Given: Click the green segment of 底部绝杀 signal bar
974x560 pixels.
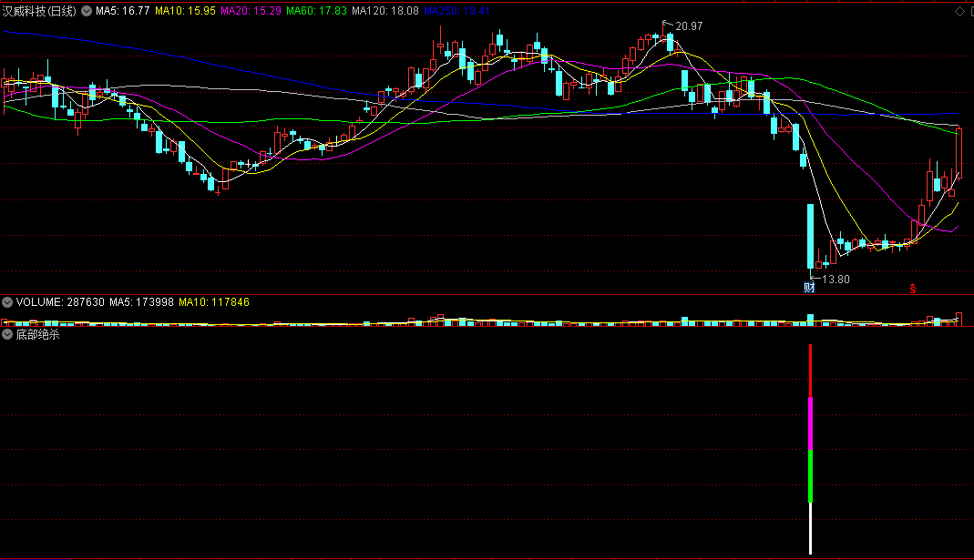Looking at the screenshot, I should (x=810, y=476).
